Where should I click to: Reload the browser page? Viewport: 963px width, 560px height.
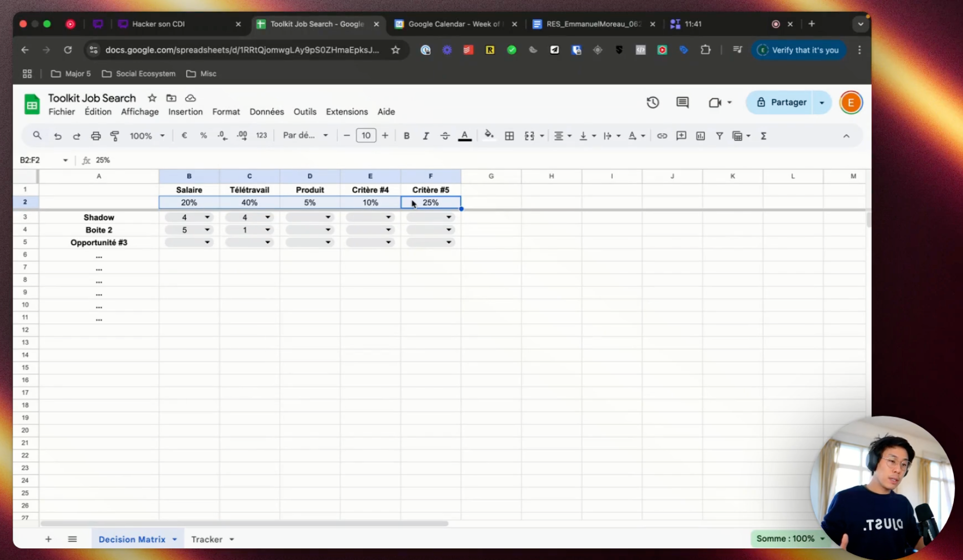click(x=68, y=50)
